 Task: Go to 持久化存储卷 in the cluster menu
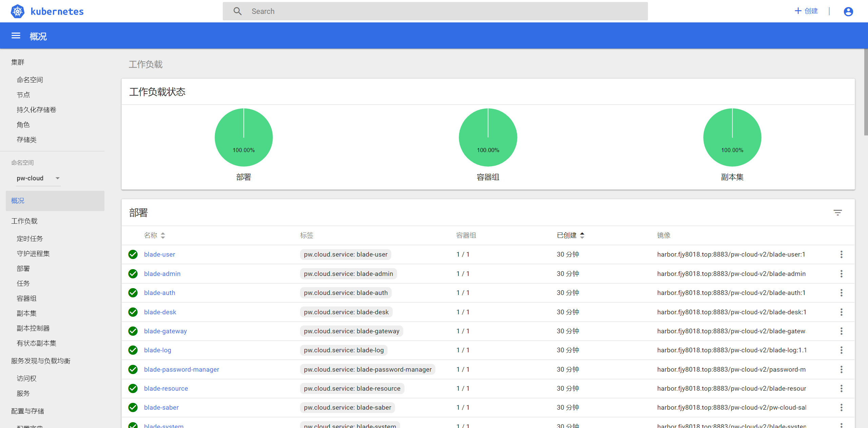click(36, 110)
